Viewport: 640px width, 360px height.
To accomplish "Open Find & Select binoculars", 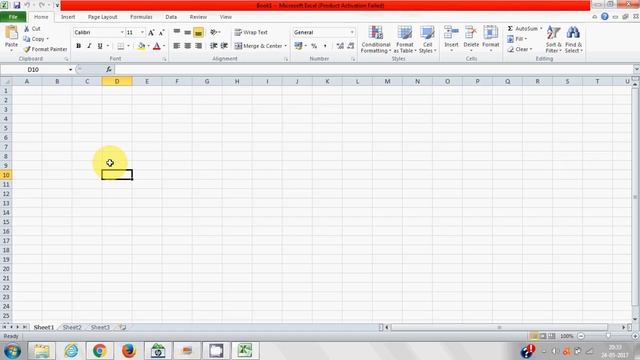I will pyautogui.click(x=573, y=39).
